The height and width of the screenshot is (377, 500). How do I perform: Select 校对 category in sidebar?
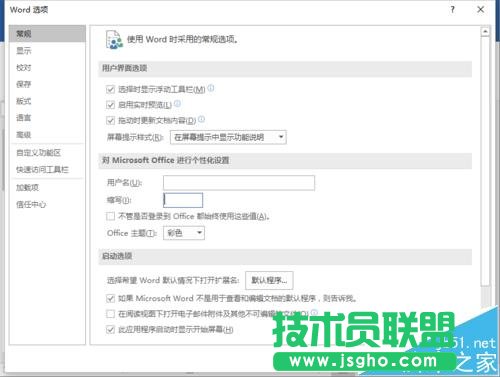pyautogui.click(x=47, y=68)
